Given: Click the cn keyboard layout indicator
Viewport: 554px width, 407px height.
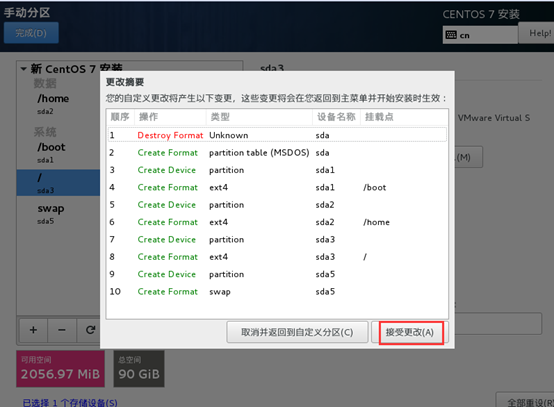Looking at the screenshot, I should [x=480, y=35].
